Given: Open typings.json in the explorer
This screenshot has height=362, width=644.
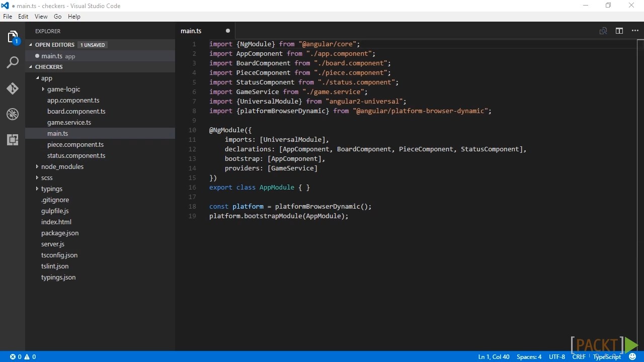Looking at the screenshot, I should 58,277.
